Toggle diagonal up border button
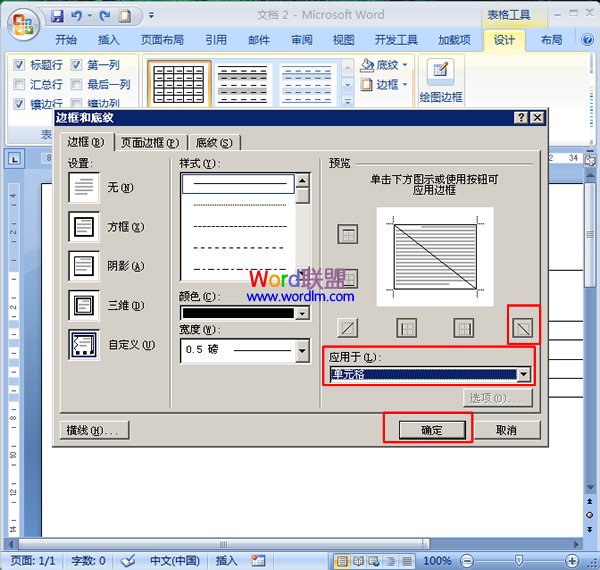 (347, 328)
